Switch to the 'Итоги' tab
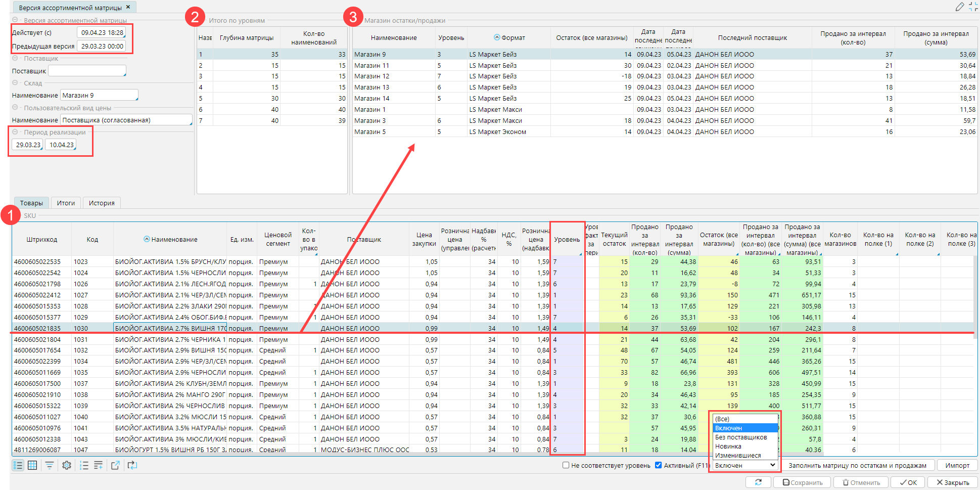The width and height of the screenshot is (980, 490). [66, 203]
